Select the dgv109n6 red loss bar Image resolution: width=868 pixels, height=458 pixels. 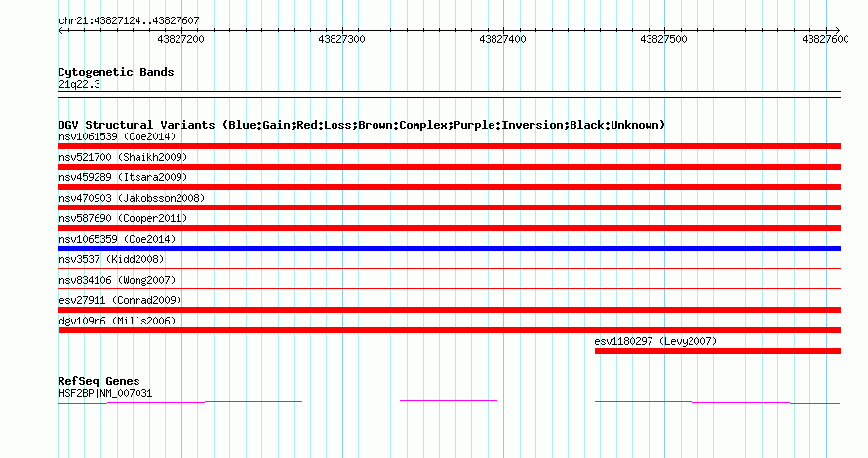[449, 330]
